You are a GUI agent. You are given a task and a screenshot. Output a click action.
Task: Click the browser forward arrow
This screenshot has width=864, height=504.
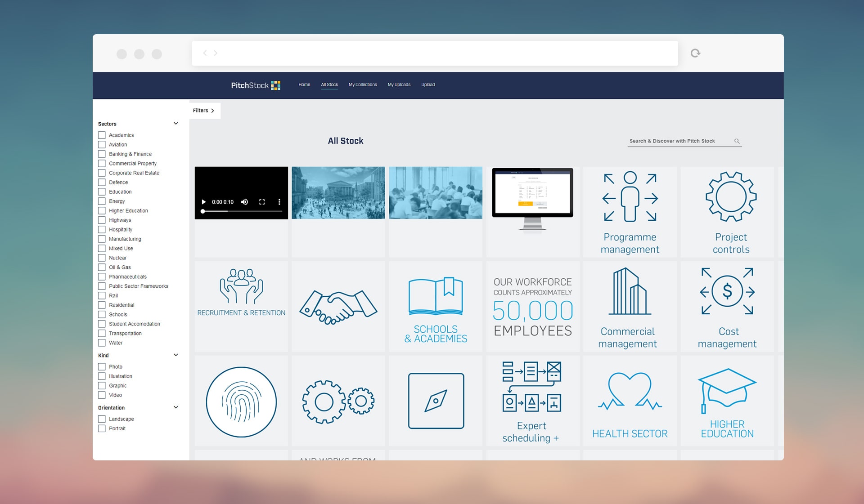click(x=216, y=53)
